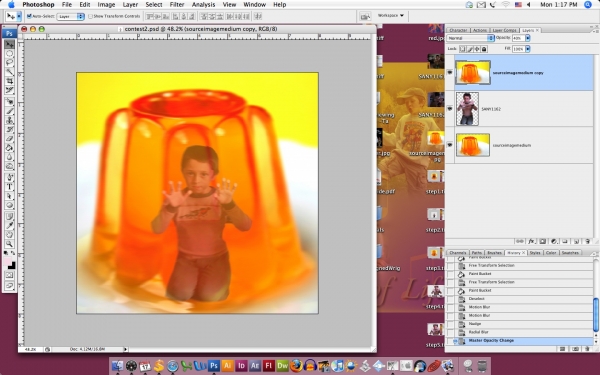
Task: Select the Eraser tool
Action: (x=10, y=139)
